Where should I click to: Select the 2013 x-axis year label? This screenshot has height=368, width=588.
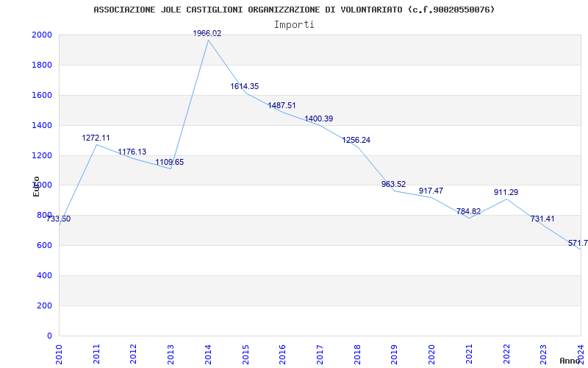[x=171, y=354]
